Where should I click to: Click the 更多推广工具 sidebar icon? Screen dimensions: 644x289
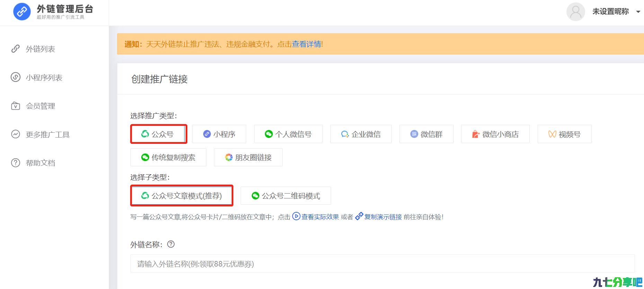[16, 134]
